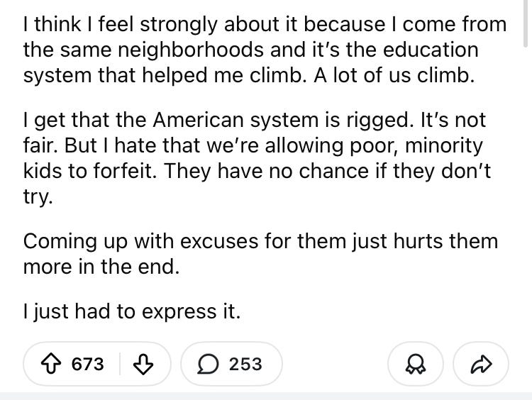The image size is (532, 400).
Task: Click the 673 vote count
Action: click(x=88, y=365)
